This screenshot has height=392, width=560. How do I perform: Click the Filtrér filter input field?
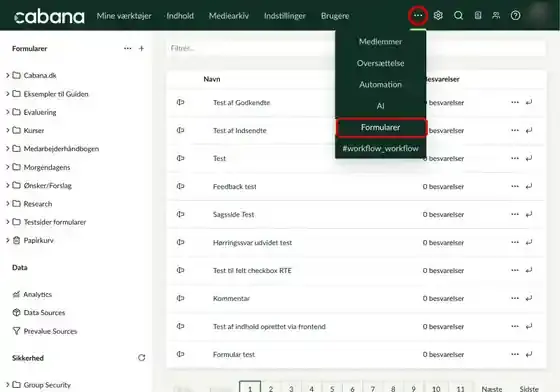tap(356, 48)
